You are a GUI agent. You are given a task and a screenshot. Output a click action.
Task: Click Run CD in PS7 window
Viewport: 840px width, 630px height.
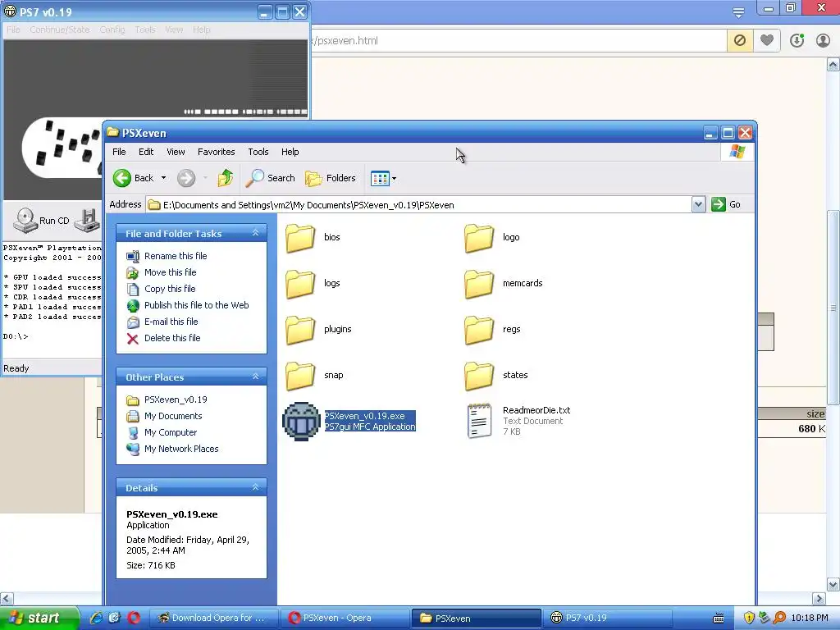(41, 221)
